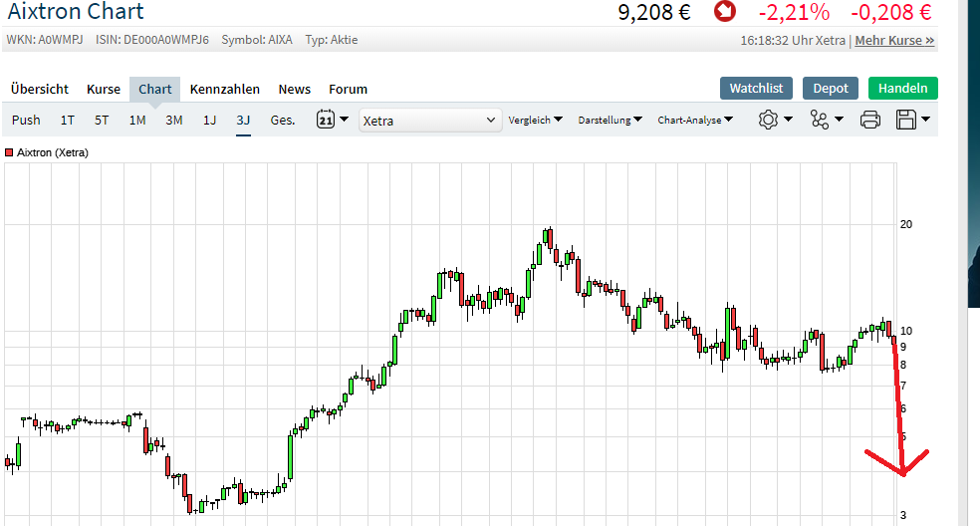Open the Chart-Analyse dropdown
Screen dimensions: 980x526
pos(695,120)
